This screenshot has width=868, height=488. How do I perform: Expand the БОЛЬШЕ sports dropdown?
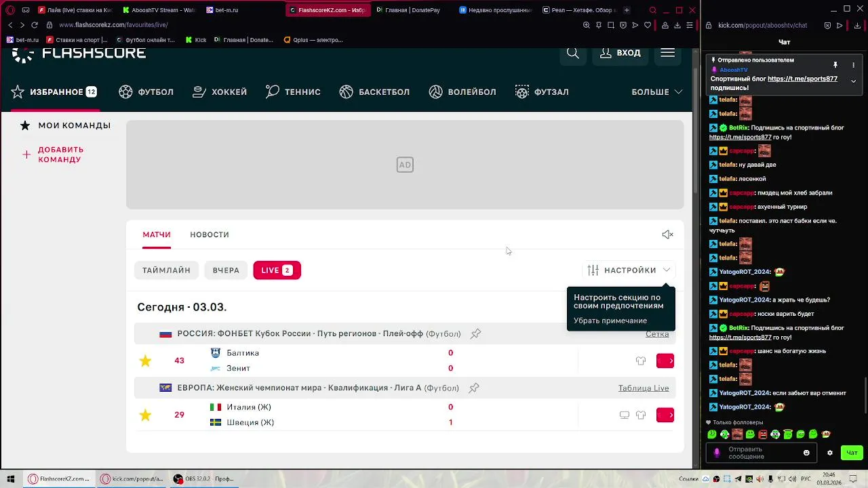coord(656,91)
